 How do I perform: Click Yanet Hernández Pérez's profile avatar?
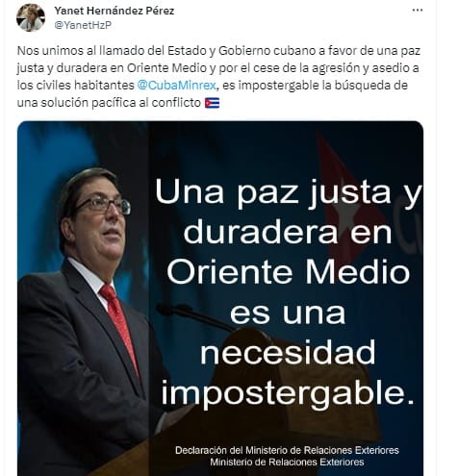click(x=31, y=17)
